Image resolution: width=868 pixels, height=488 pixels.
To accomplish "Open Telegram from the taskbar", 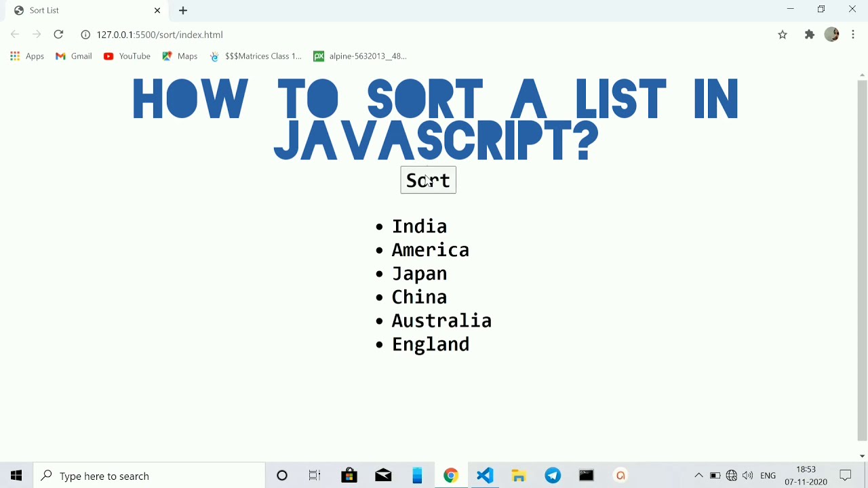I will 553,476.
